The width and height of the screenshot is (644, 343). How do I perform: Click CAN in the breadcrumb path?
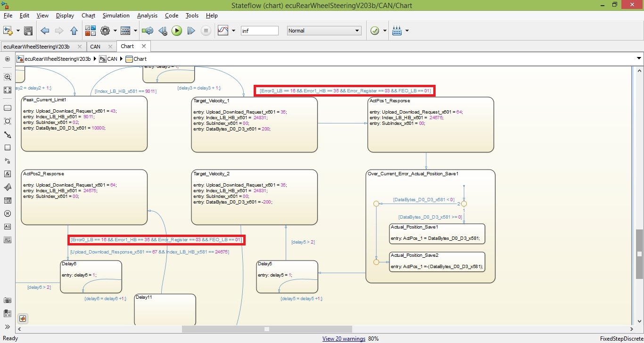pos(112,59)
